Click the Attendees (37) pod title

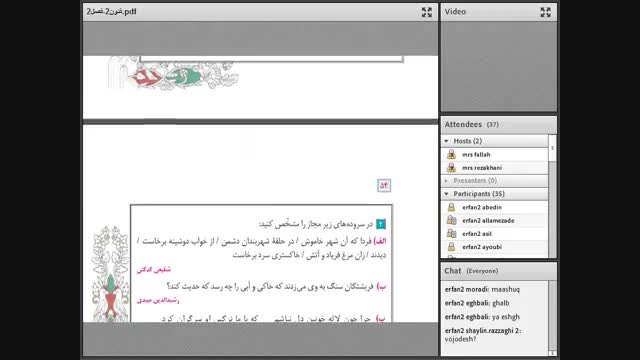(471, 124)
